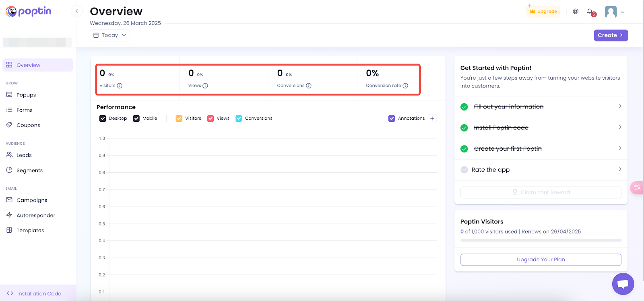The height and width of the screenshot is (301, 644).
Task: Click the translate floating icon
Action: [x=637, y=188]
